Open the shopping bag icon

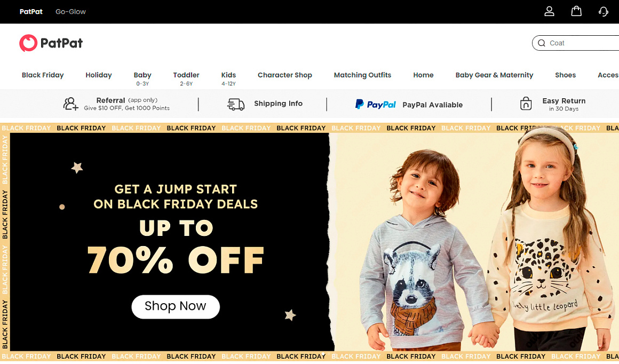576,11
